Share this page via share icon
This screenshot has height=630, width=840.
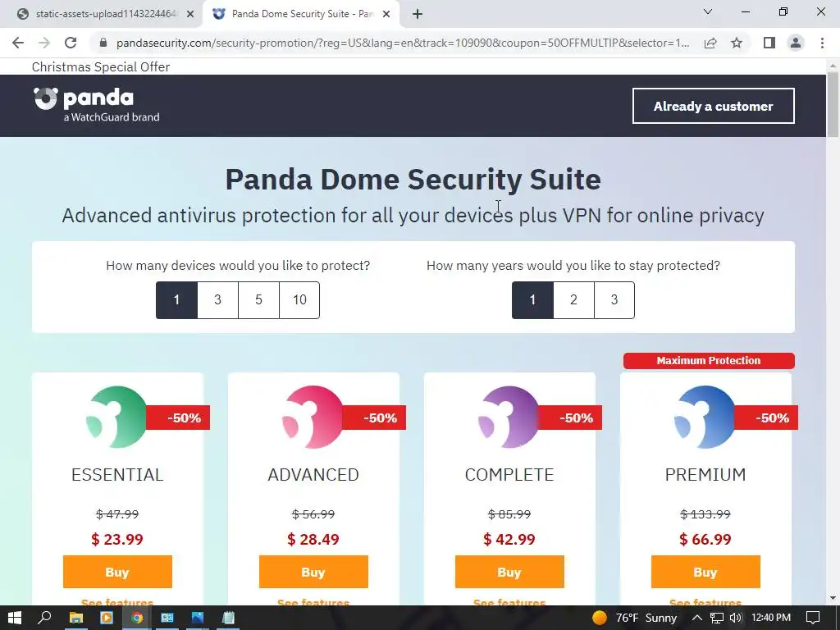pyautogui.click(x=710, y=43)
